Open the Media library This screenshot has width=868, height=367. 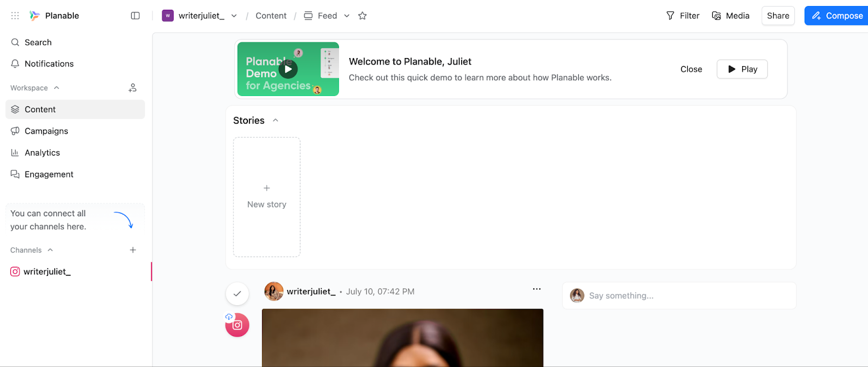(730, 16)
